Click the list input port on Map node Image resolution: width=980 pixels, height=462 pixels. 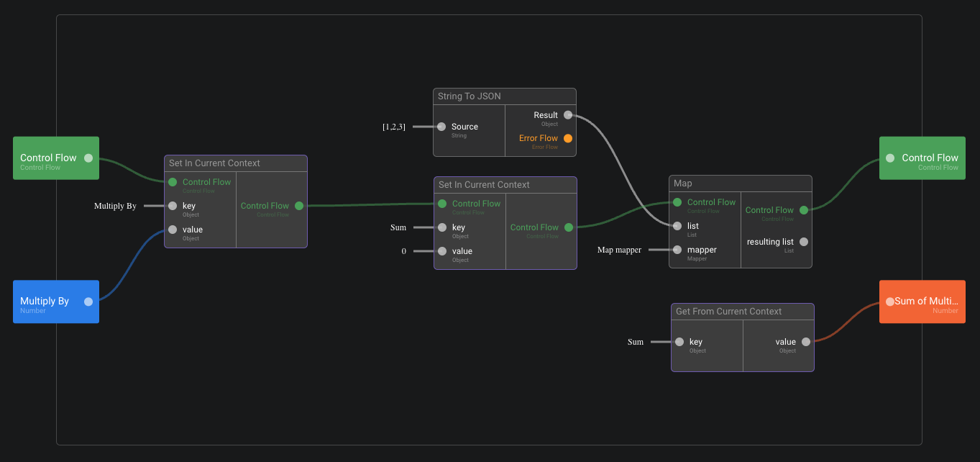[677, 226]
